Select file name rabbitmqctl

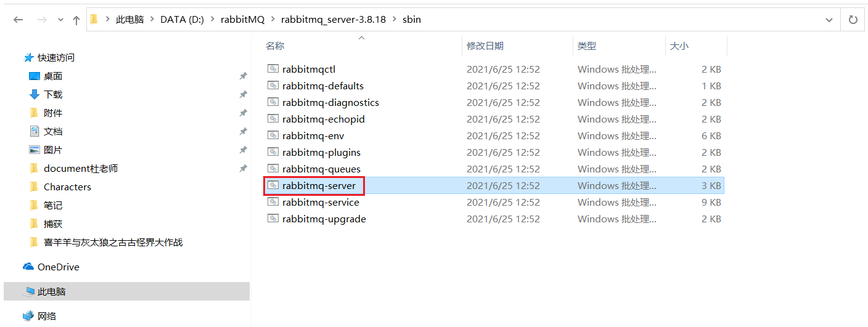pos(309,69)
